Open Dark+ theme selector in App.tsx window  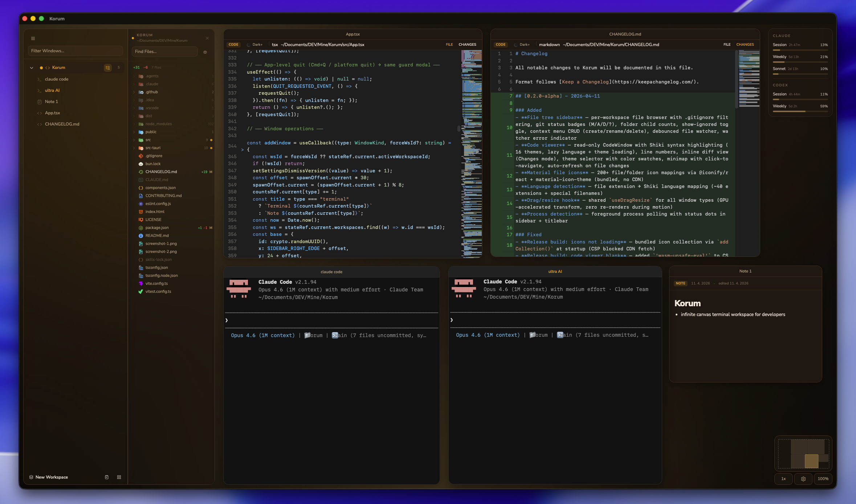tap(255, 45)
